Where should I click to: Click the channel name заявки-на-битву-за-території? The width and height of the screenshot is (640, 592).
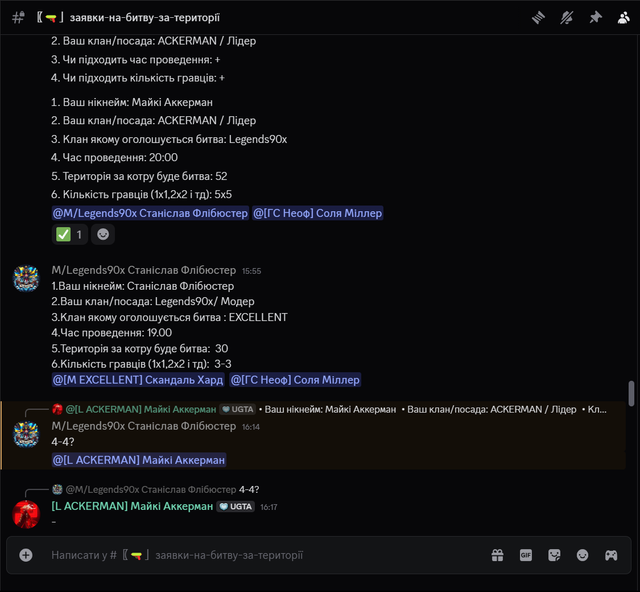pyautogui.click(x=145, y=18)
